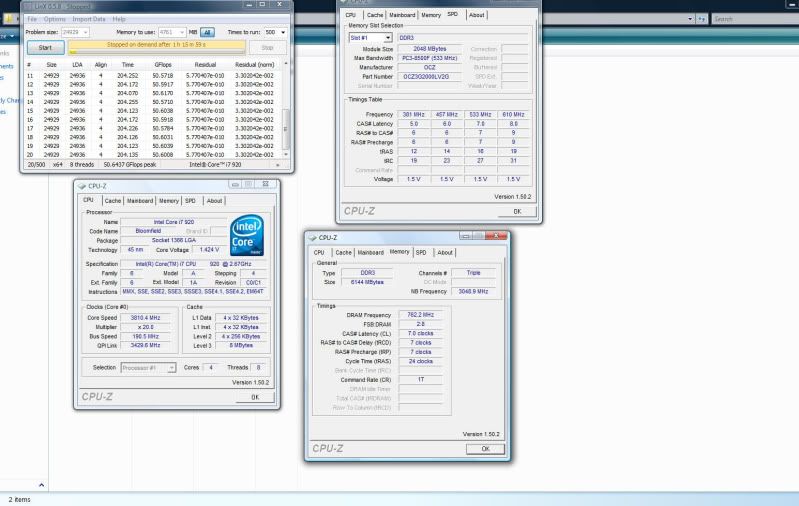Expand the Memory to use dropdown in LinX
Image resolution: width=799 pixels, height=506 pixels.
point(182,32)
